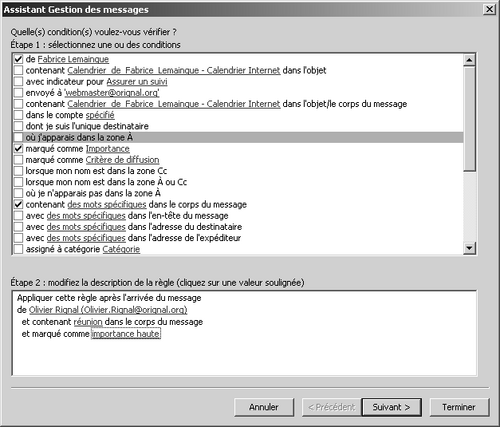Click the 'webmaster@orignal.org' link
The width and height of the screenshot is (500, 427).
tap(111, 93)
